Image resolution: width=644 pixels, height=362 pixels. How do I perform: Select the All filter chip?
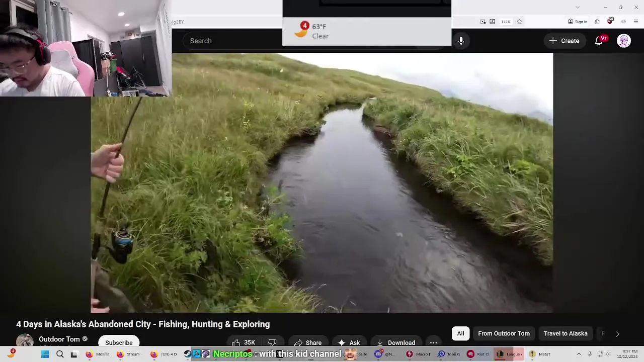(460, 333)
